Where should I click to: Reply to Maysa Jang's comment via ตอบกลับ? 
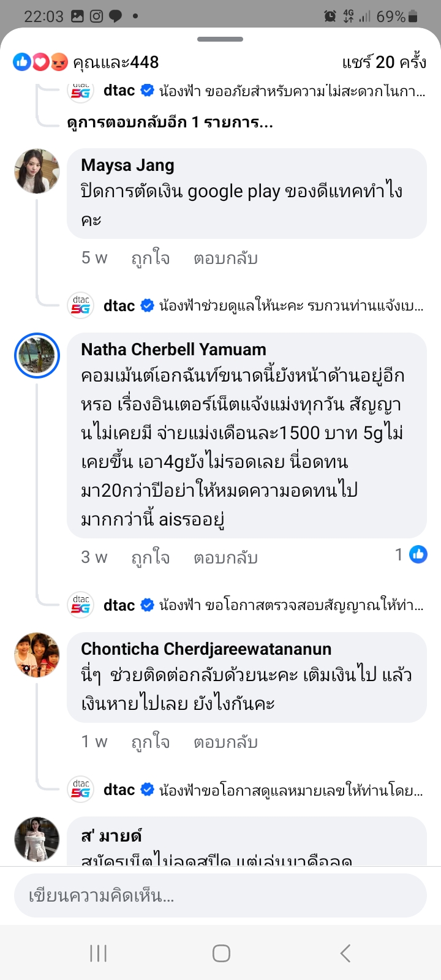tap(225, 258)
